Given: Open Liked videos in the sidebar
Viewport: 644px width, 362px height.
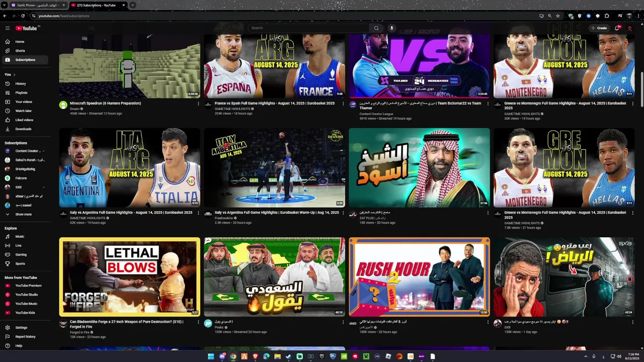Looking at the screenshot, I should click(x=25, y=120).
